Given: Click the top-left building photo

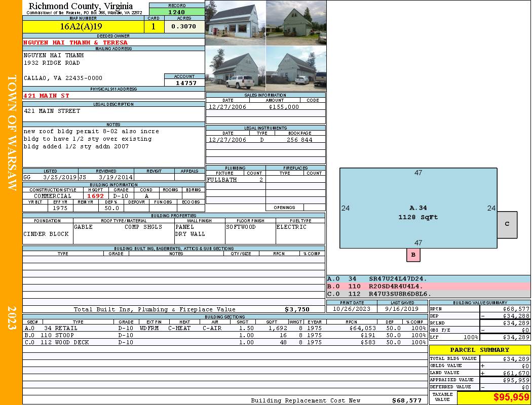Looking at the screenshot, I should pyautogui.click(x=235, y=23).
